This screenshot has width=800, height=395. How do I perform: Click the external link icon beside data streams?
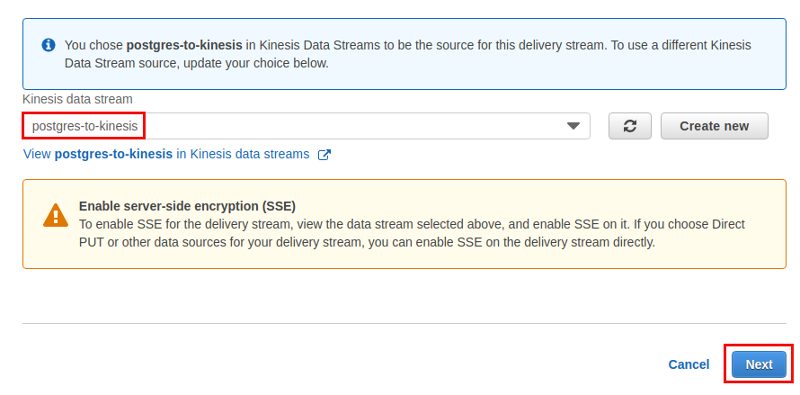click(x=324, y=155)
